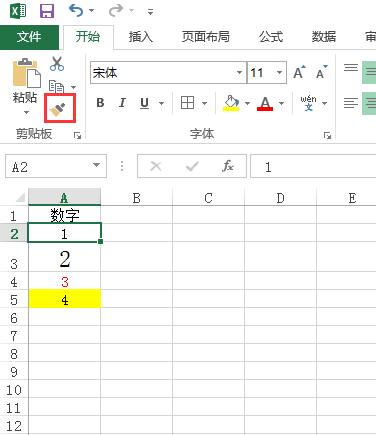Toggle underline formatting
Image resolution: width=376 pixels, height=435 pixels.
(144, 103)
